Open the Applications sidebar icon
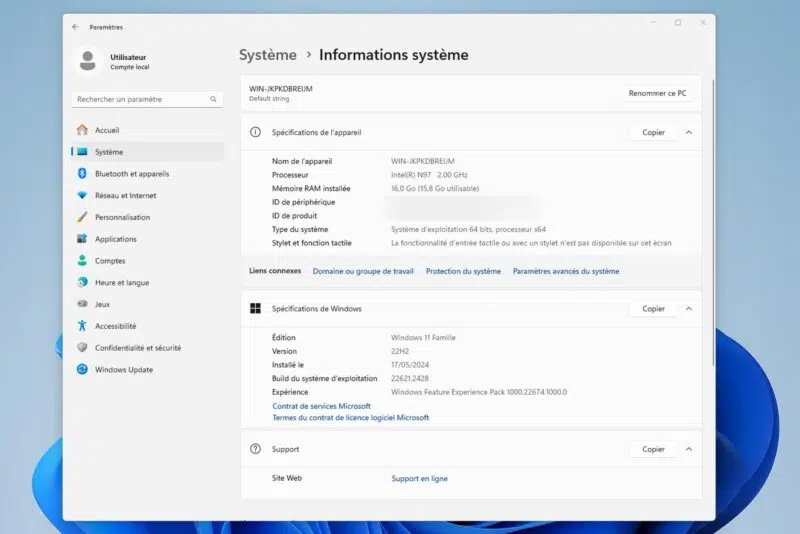The image size is (800, 534). [82, 239]
